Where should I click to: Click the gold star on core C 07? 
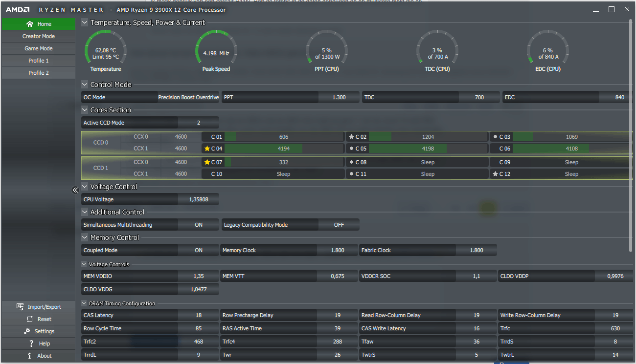pyautogui.click(x=207, y=162)
